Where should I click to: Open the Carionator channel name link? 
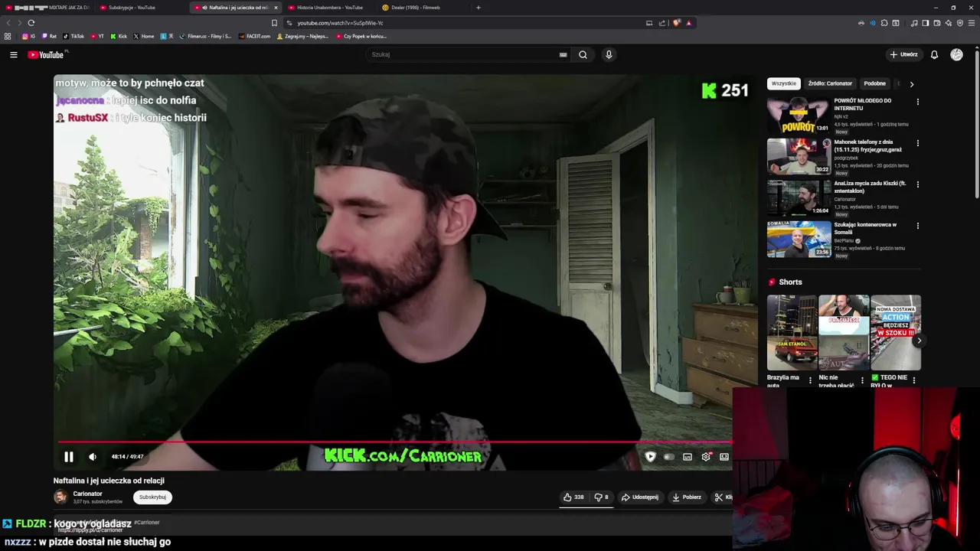pos(87,494)
